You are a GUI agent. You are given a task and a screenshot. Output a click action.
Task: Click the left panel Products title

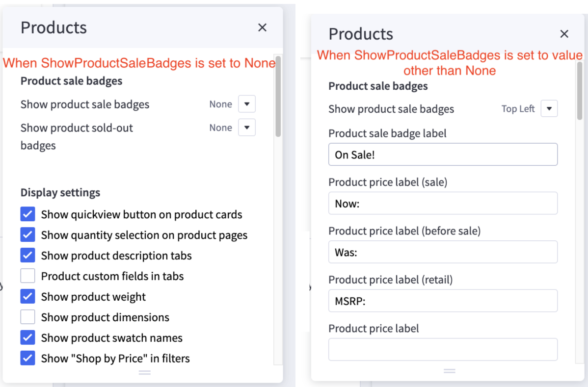(53, 28)
